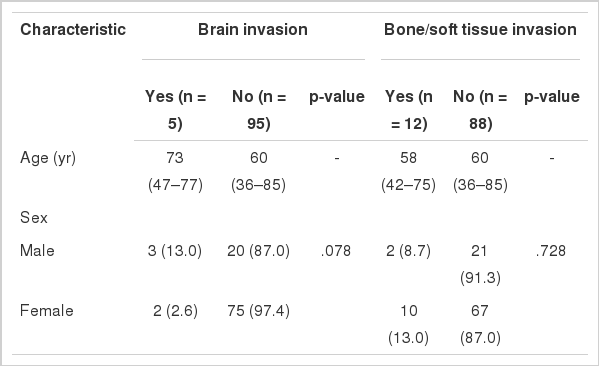Select the Bone/soft tissue invasion header
The width and height of the screenshot is (599, 366).
(x=480, y=29)
